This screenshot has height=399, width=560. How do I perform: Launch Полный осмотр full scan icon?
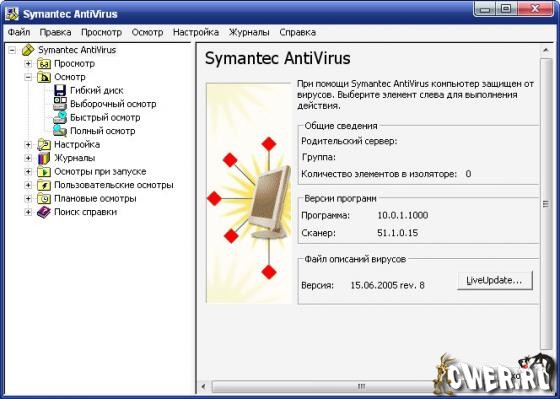(x=60, y=131)
